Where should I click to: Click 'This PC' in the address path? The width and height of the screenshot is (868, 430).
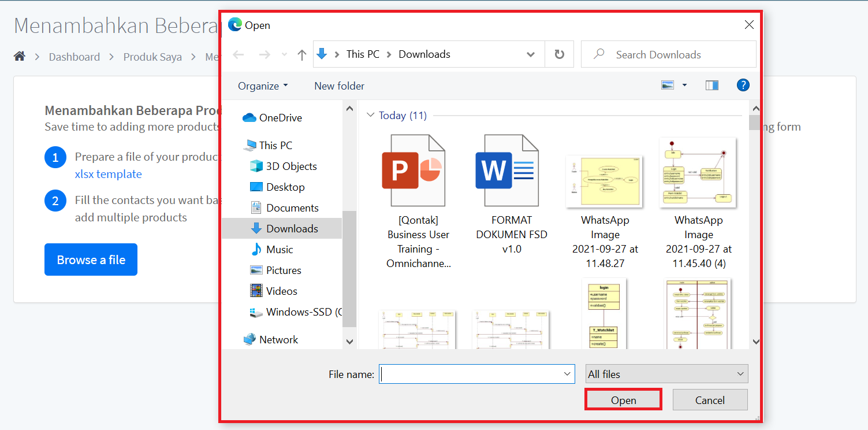(x=363, y=54)
